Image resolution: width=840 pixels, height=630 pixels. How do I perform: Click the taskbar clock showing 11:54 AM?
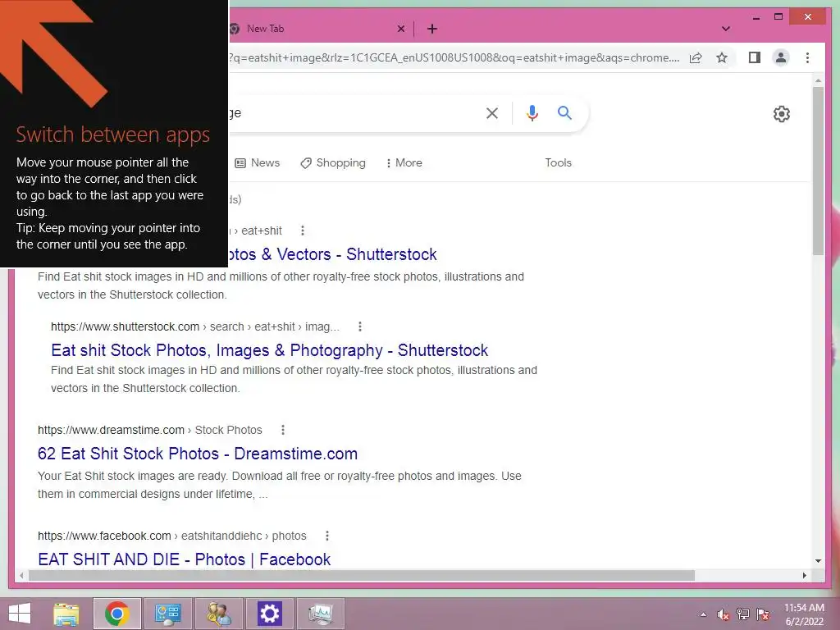coord(804,614)
